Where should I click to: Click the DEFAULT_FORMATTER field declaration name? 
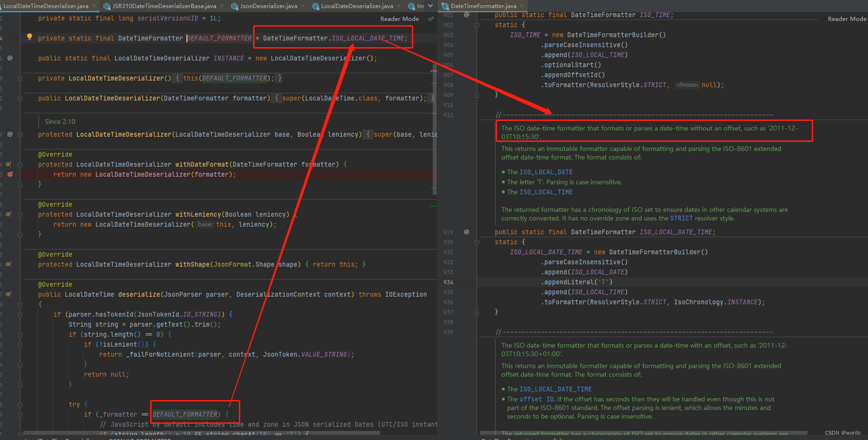pyautogui.click(x=219, y=38)
